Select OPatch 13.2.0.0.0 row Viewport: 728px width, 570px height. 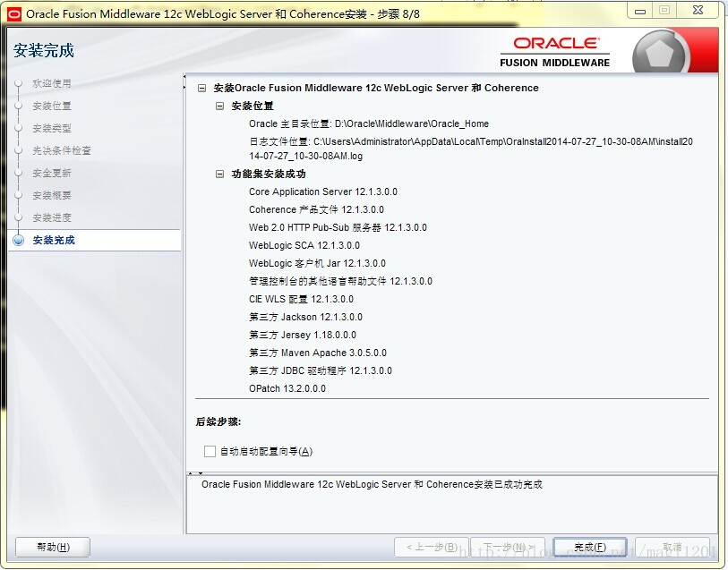(287, 388)
